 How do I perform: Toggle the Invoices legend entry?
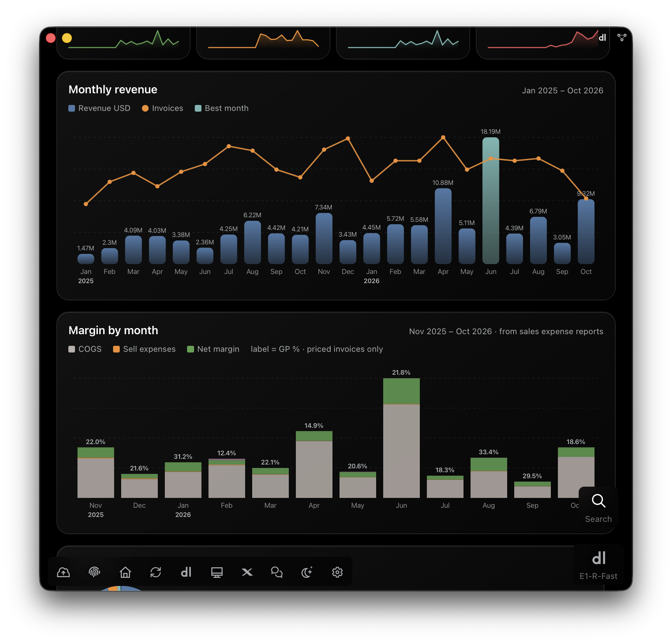162,108
